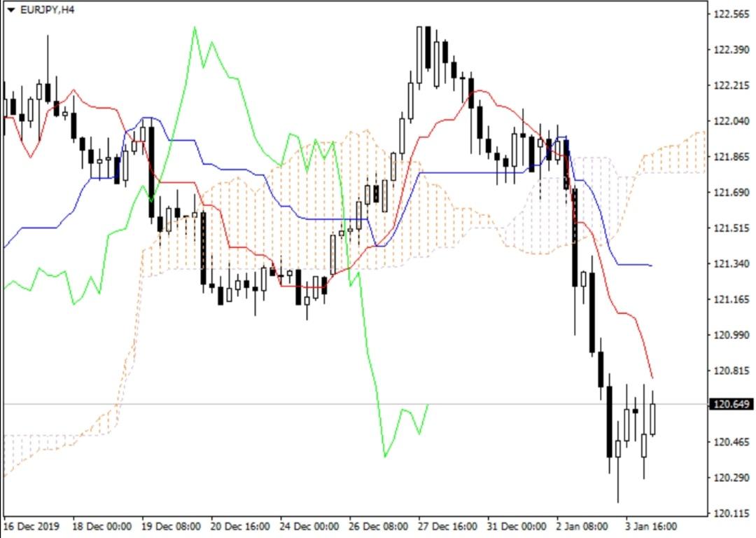Click the 120.990 price axis label
The height and width of the screenshot is (538, 756).
click(731, 335)
